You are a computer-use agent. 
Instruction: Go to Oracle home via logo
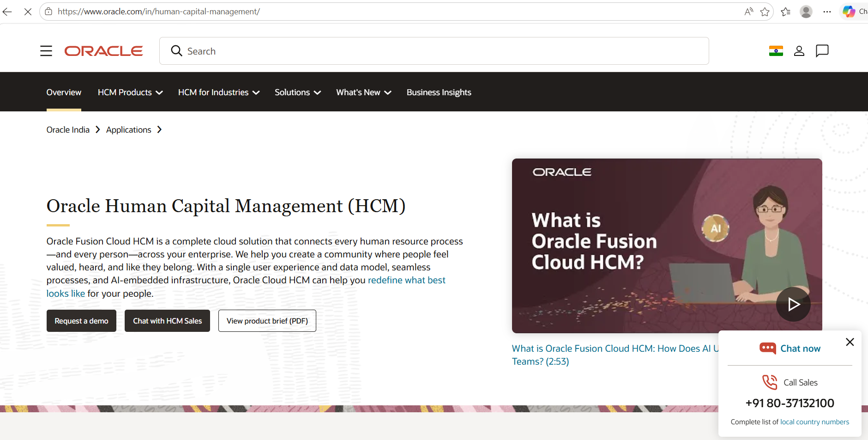(104, 51)
